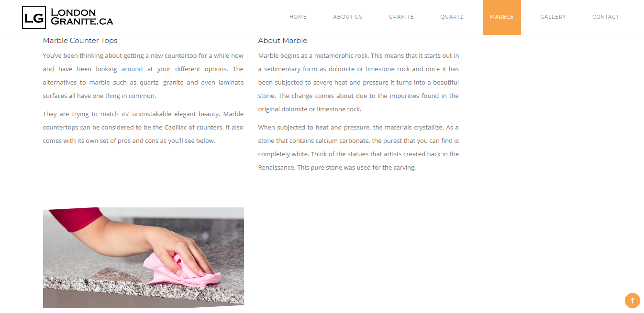Click the paragraph starting 'Marble begins as'
This screenshot has height=313, width=644.
[358, 83]
